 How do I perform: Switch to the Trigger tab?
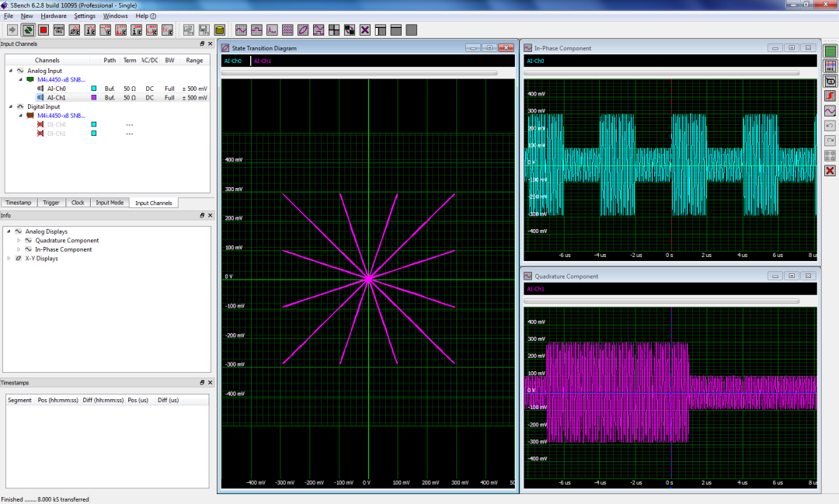(x=51, y=203)
